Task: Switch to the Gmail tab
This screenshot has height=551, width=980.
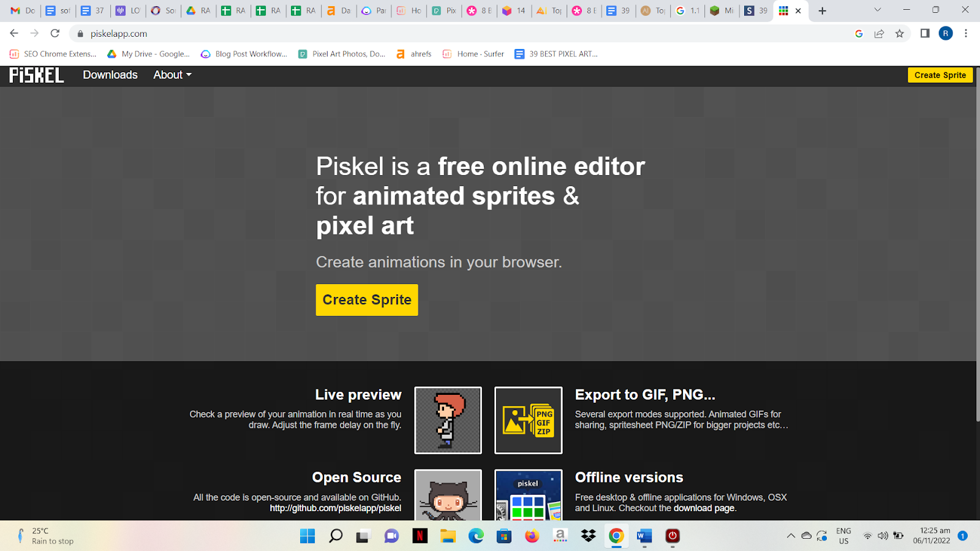Action: coord(23,10)
